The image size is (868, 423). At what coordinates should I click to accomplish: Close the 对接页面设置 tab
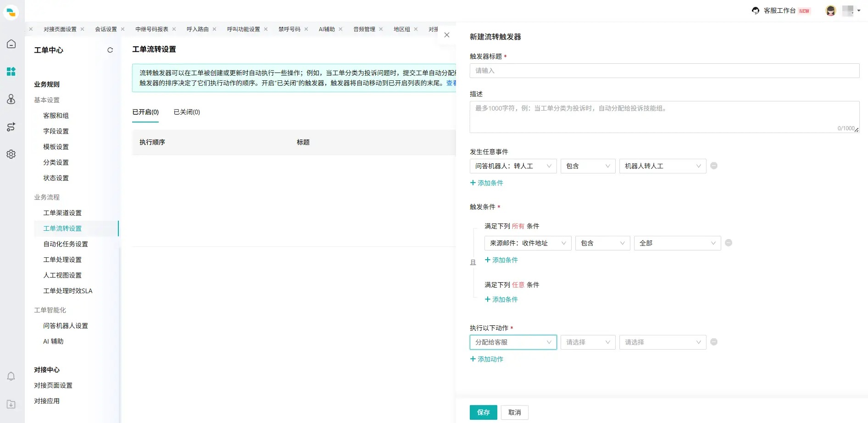click(82, 29)
